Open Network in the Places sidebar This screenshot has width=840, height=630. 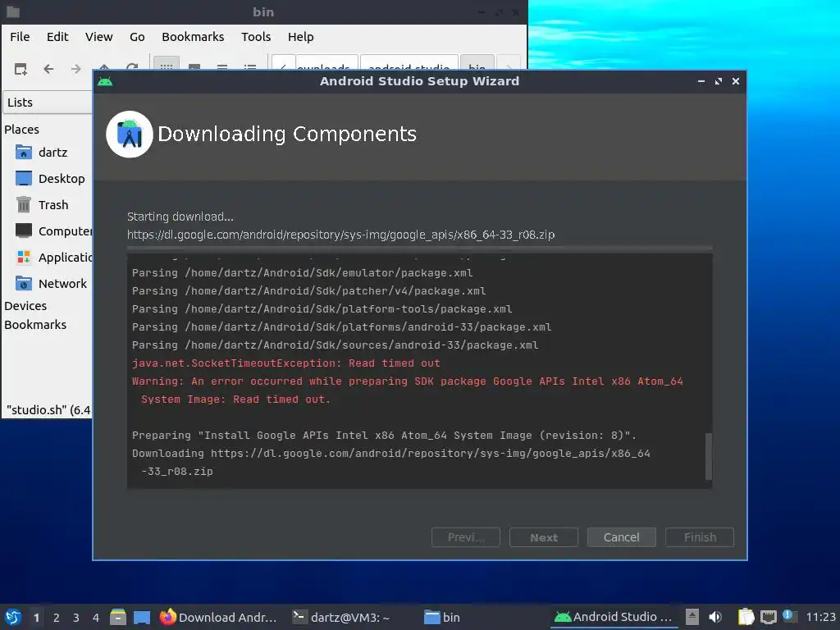[x=52, y=283]
